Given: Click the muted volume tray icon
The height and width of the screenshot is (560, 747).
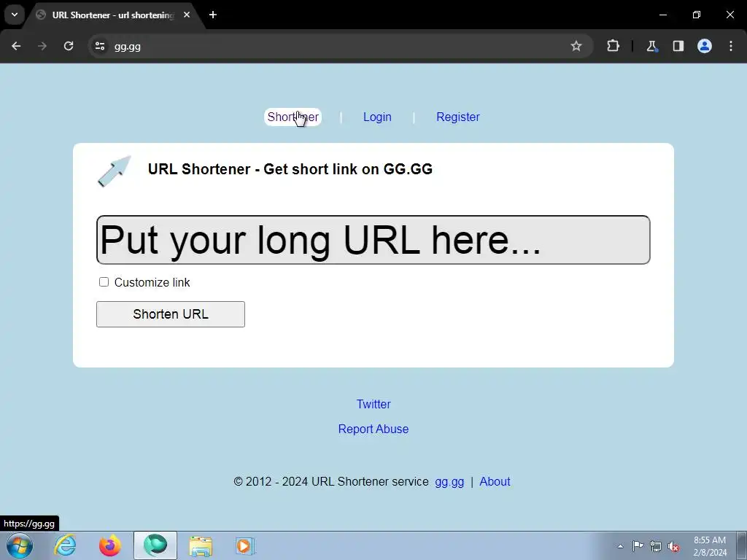Looking at the screenshot, I should point(673,546).
